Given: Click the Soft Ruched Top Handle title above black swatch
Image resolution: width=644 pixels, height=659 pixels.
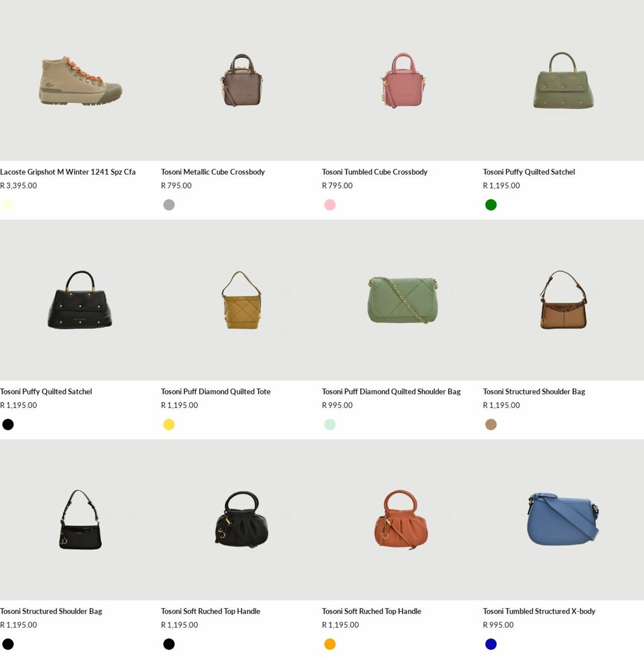Looking at the screenshot, I should pyautogui.click(x=211, y=612).
